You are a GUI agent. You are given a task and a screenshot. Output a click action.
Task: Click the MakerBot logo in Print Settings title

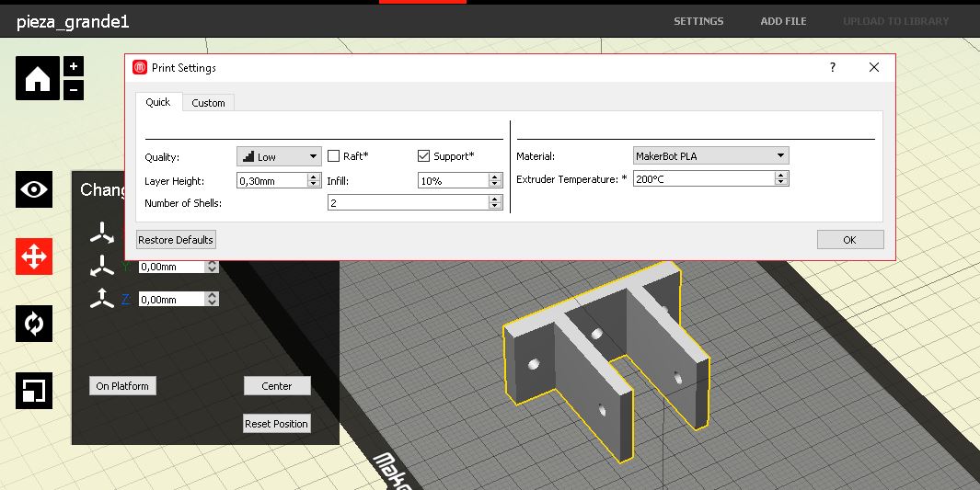coord(139,67)
